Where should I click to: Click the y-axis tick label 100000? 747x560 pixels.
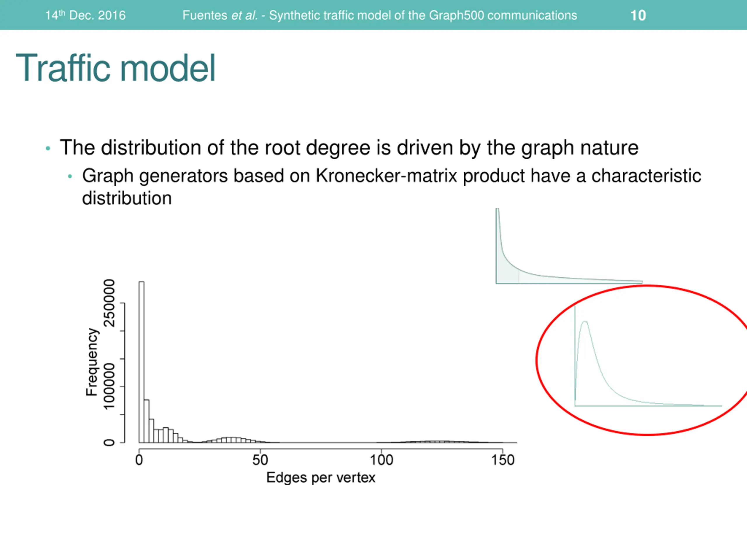coord(109,386)
